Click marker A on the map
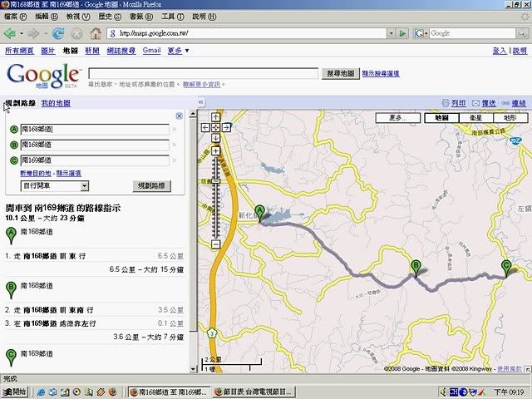Viewport: 532px width, 399px height. tap(259, 213)
